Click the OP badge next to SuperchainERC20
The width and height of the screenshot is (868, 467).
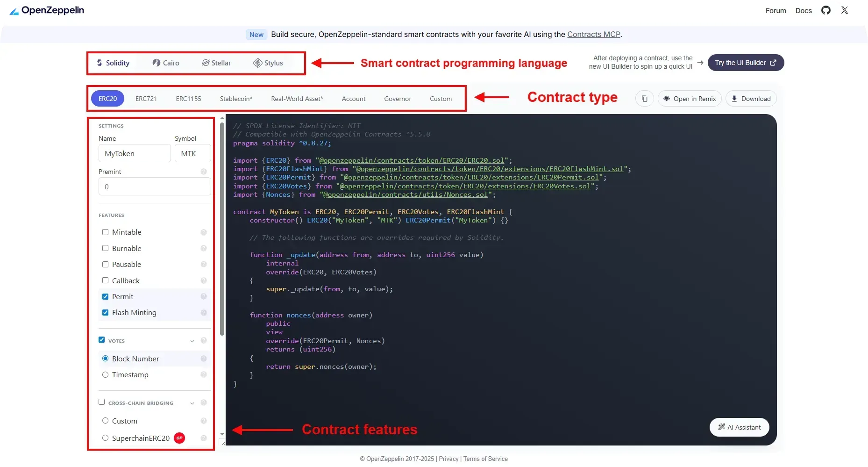click(x=179, y=438)
